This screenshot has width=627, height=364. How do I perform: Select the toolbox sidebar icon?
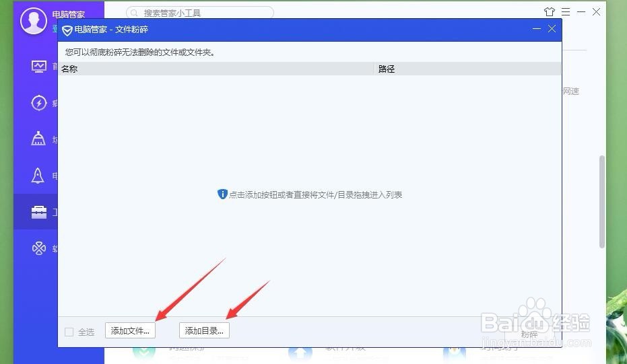pyautogui.click(x=39, y=212)
